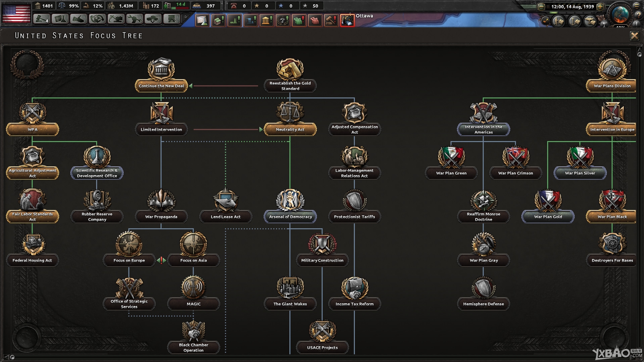Click the research slot alert with map and flask
Viewport: 644px width, 362px height.
[202, 20]
